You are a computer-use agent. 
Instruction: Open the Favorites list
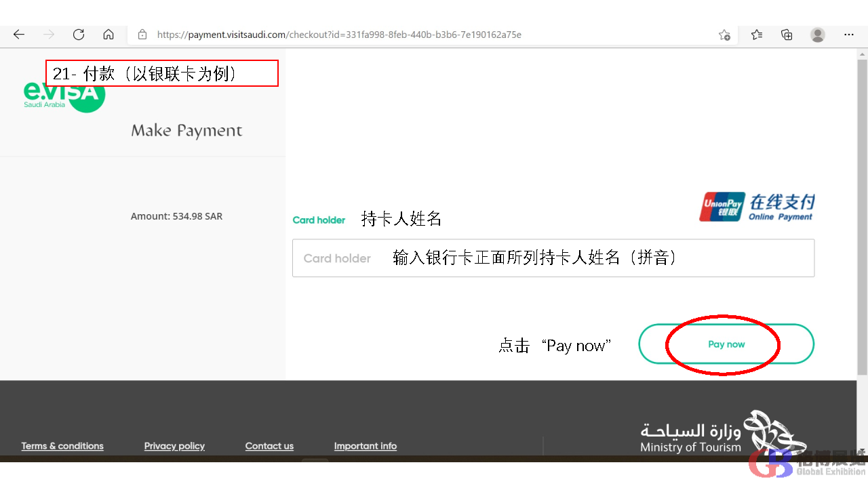click(x=757, y=35)
